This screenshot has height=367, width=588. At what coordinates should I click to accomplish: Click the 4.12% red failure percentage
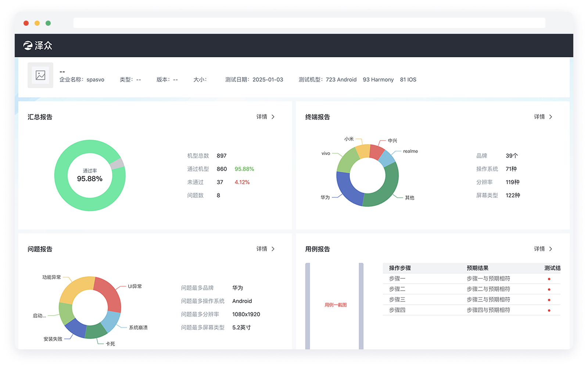242,182
